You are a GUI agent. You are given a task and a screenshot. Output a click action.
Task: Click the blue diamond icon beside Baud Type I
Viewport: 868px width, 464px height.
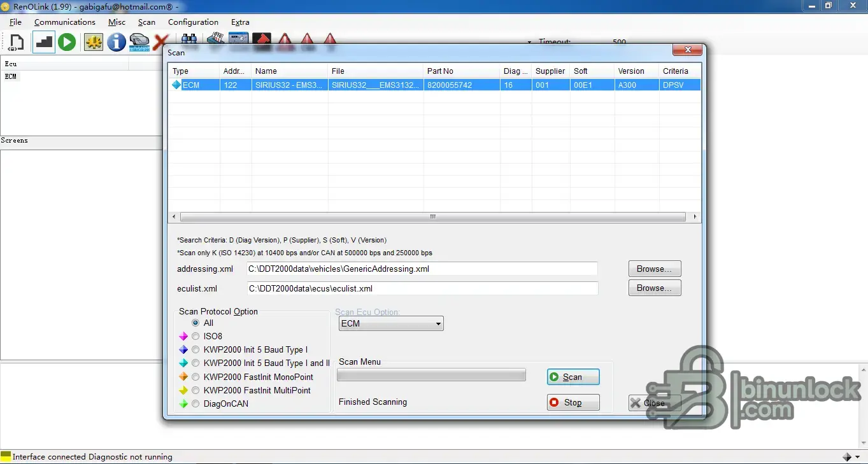[x=184, y=349]
